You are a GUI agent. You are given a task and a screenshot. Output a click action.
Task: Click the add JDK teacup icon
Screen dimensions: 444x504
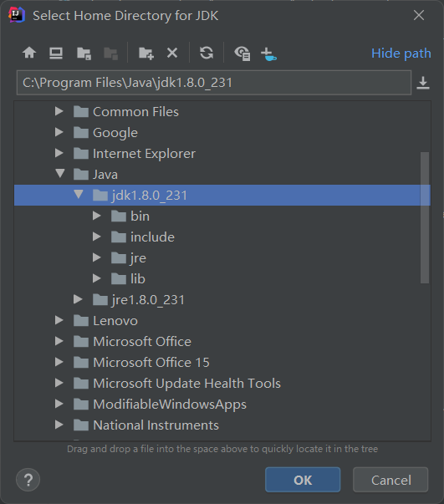click(268, 54)
